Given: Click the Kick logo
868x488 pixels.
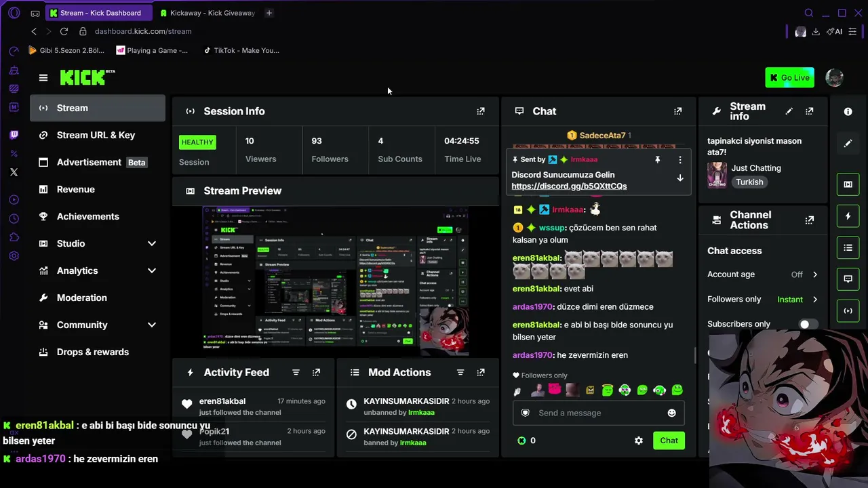Looking at the screenshot, I should click(87, 77).
